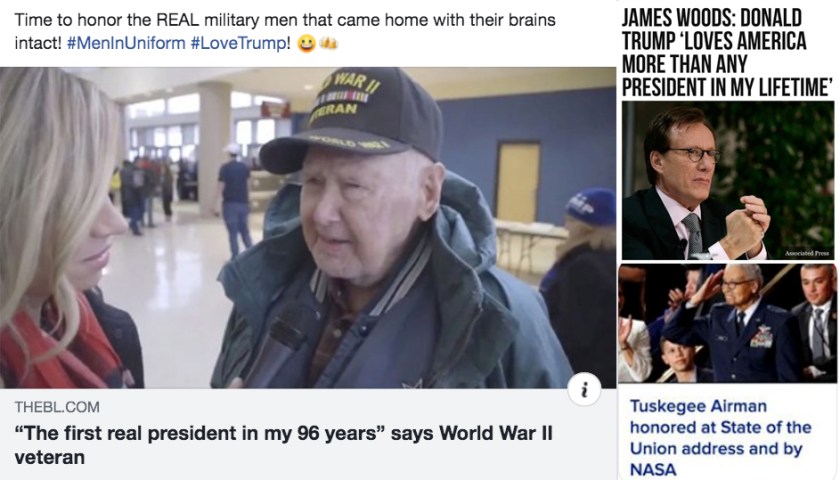The width and height of the screenshot is (840, 480).
Task: Select the "Time to honor the REAL" caption
Action: click(x=285, y=32)
